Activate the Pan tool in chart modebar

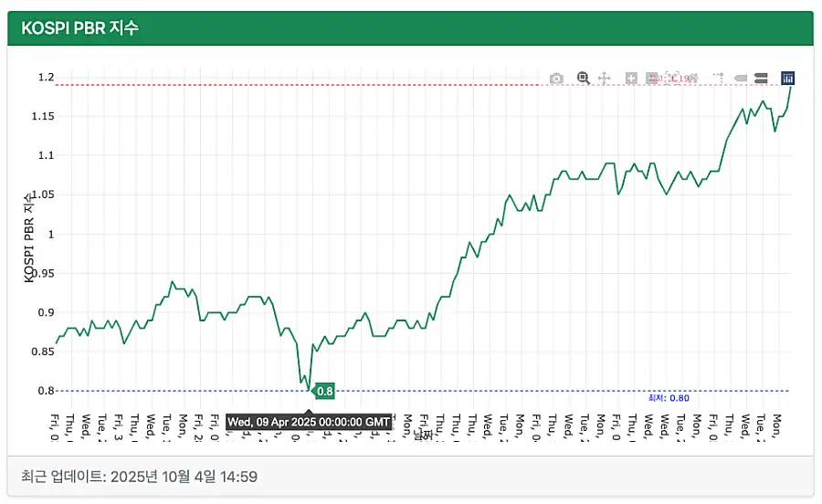click(x=605, y=79)
